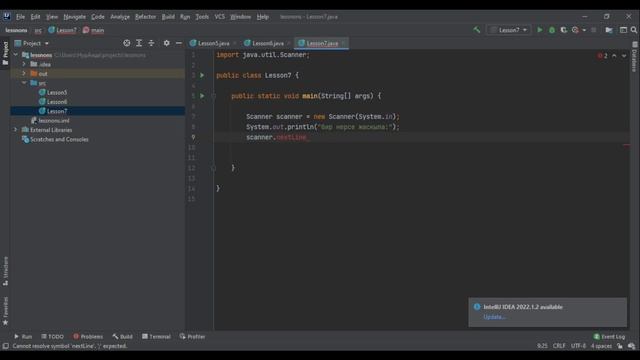
Task: Open the Terminal tool window
Action: (x=156, y=336)
